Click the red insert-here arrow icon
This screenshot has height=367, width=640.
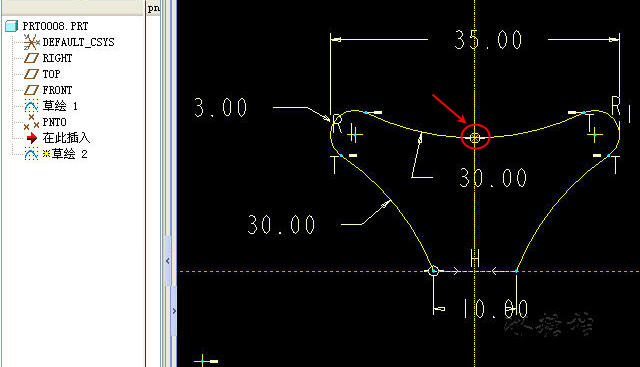pyautogui.click(x=31, y=138)
